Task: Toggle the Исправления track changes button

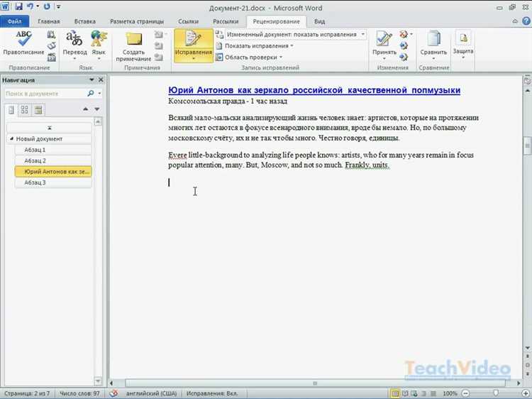Action: coord(194,45)
